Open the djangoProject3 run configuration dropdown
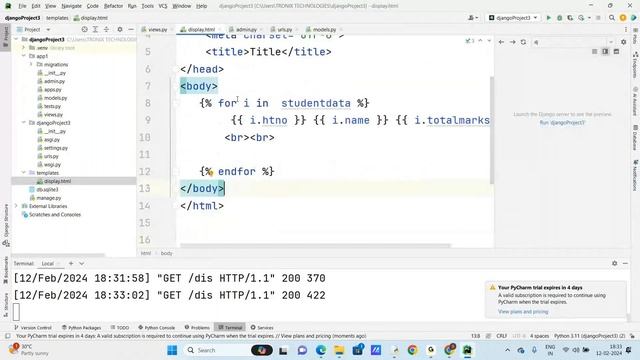This screenshot has width=640, height=360. (514, 18)
